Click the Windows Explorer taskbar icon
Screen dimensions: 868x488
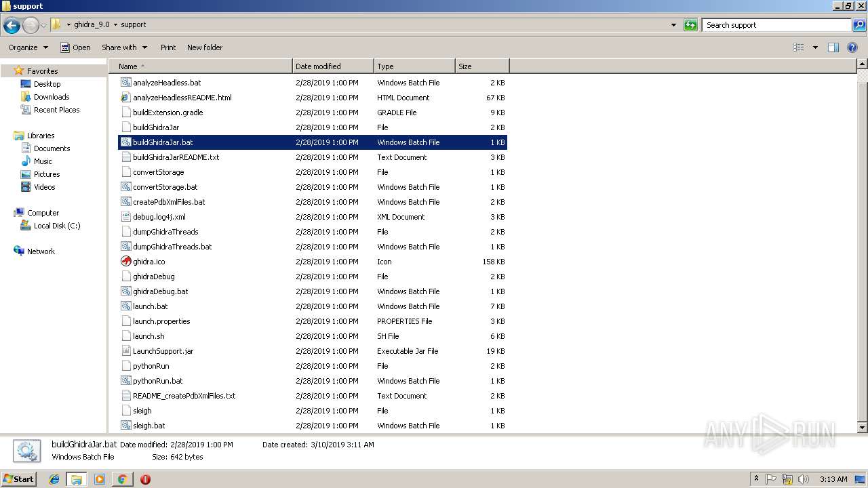pos(77,479)
